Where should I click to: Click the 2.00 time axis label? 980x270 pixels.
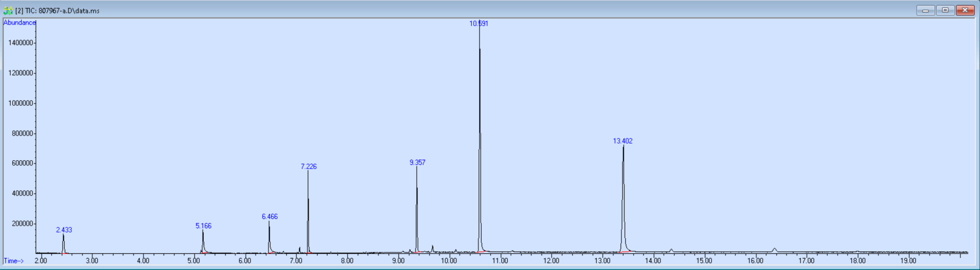pyautogui.click(x=41, y=261)
